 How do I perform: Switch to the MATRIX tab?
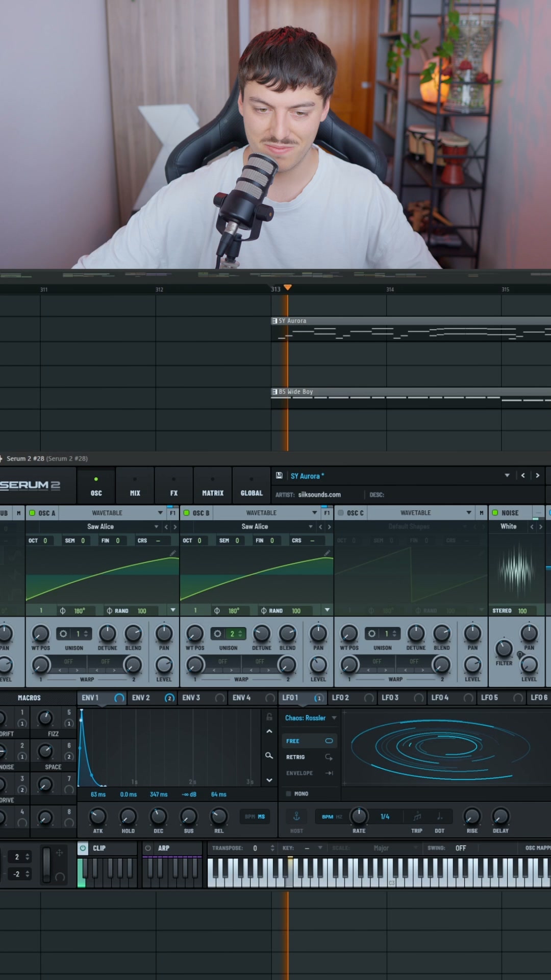tap(213, 486)
